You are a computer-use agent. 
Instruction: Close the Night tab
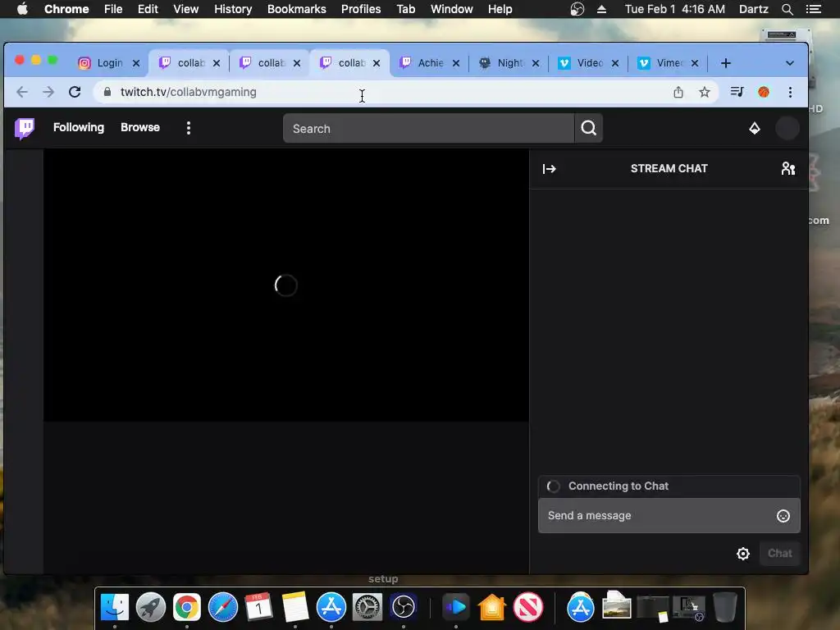point(535,63)
